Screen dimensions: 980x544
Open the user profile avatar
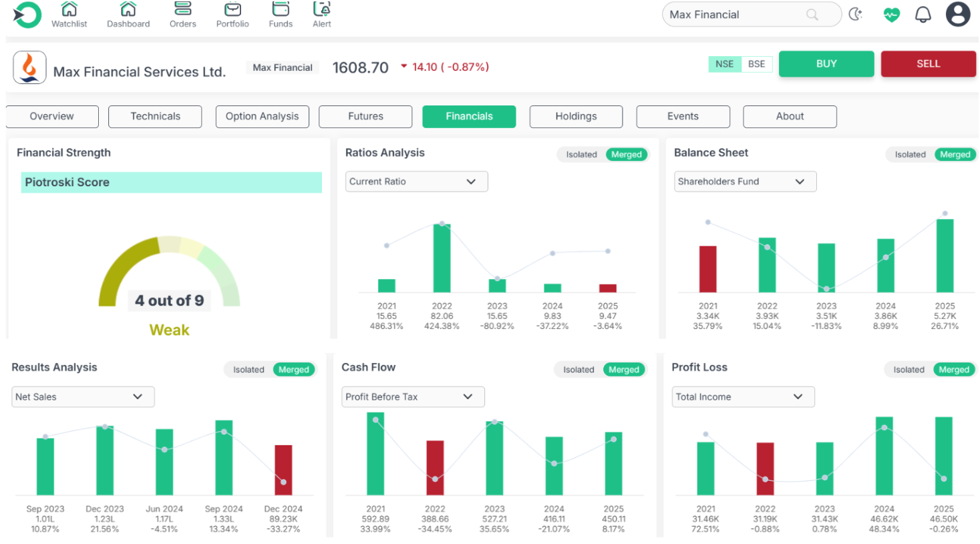[957, 15]
